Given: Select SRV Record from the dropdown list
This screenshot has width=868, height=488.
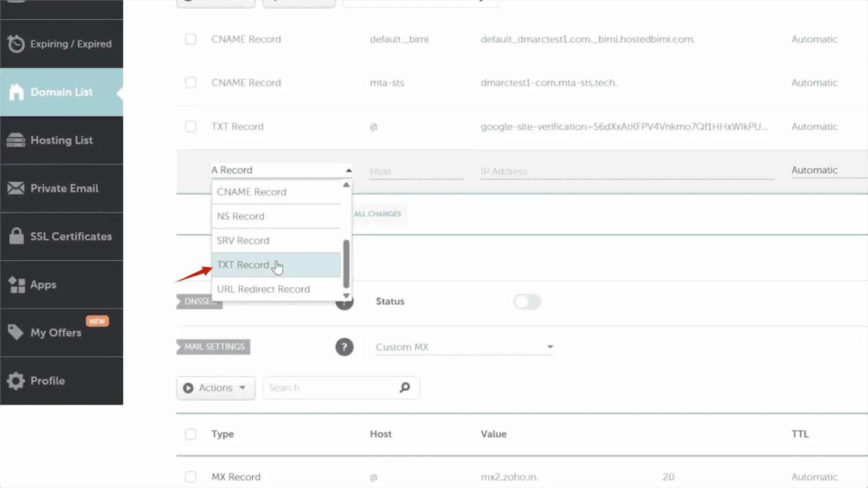Looking at the screenshot, I should point(277,241).
